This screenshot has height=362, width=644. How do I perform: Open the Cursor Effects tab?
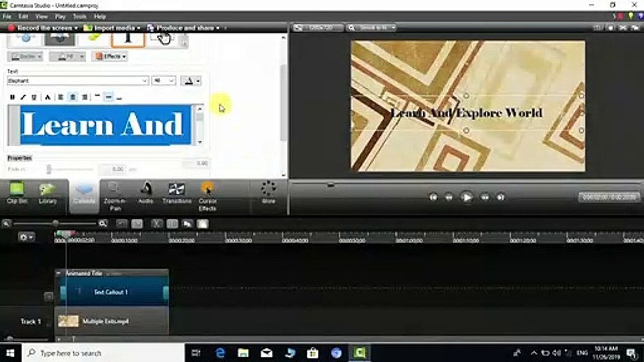[207, 196]
